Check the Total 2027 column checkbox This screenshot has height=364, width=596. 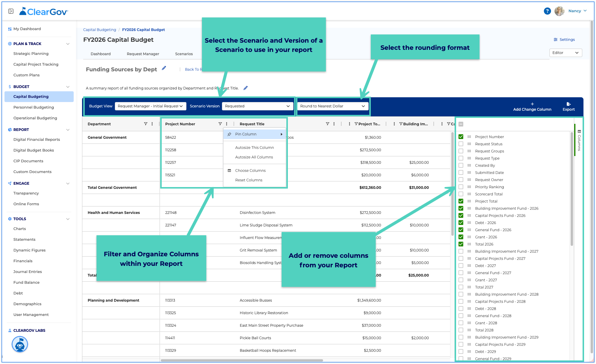pyautogui.click(x=461, y=287)
